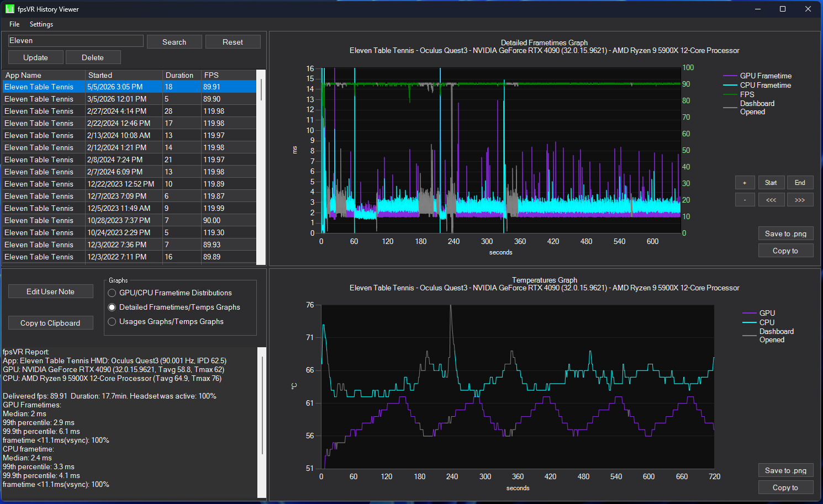Select session started 10/28/2023 7:37 PM
823x504 pixels.
click(129, 220)
